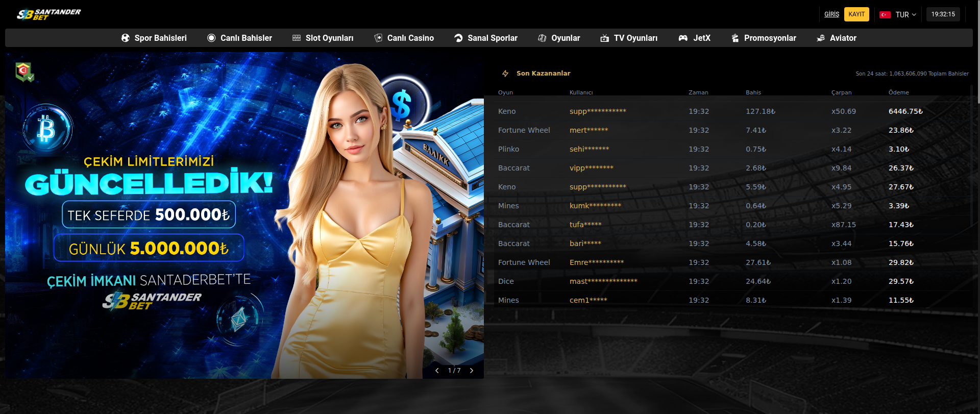Open the Slot Oyunları menu item
Image resolution: width=980 pixels, height=414 pixels.
pos(329,38)
